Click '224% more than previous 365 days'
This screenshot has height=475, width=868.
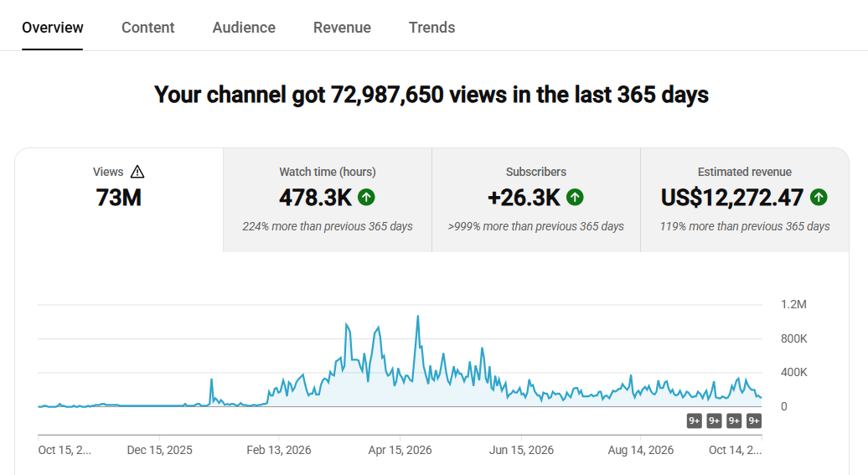coord(328,226)
